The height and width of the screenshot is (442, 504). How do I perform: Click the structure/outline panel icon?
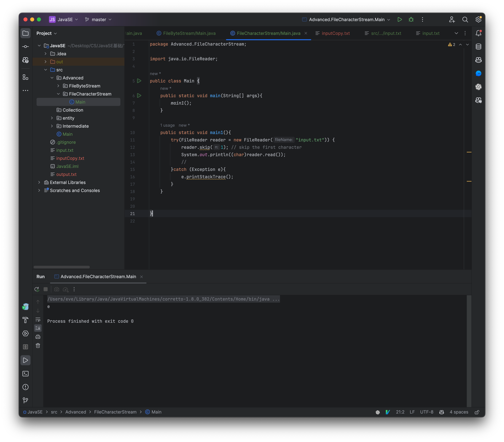(x=26, y=77)
